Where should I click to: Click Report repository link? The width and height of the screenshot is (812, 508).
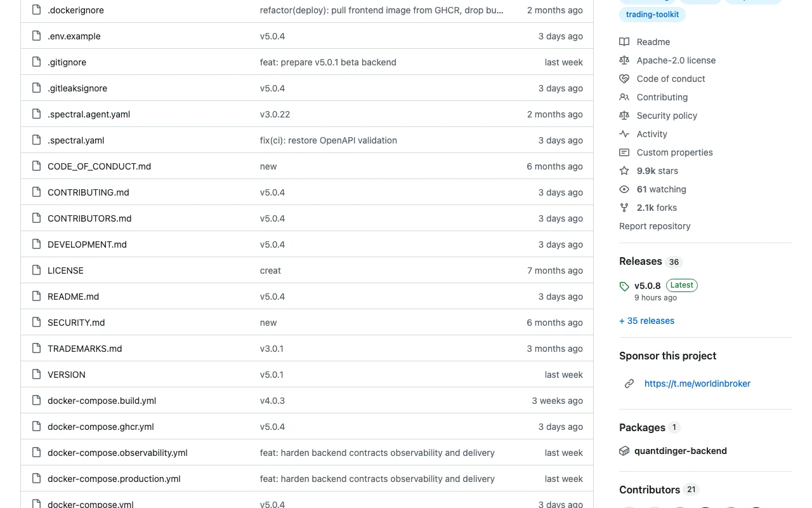point(655,226)
